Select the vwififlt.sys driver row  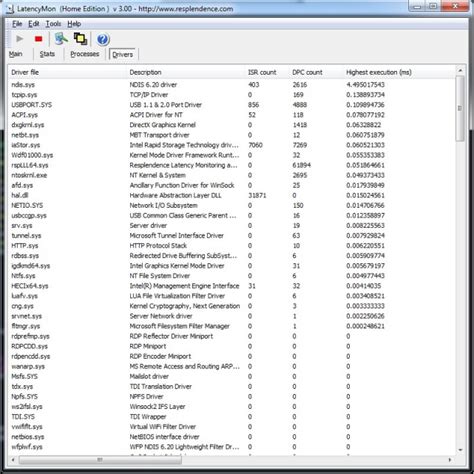(x=231, y=427)
